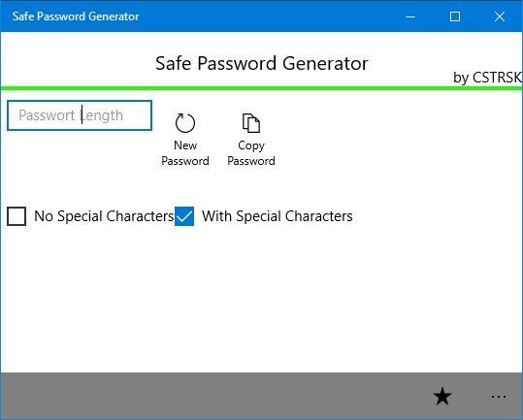This screenshot has width=523, height=420.
Task: Click the blank white area below checkboxes
Action: (x=262, y=300)
